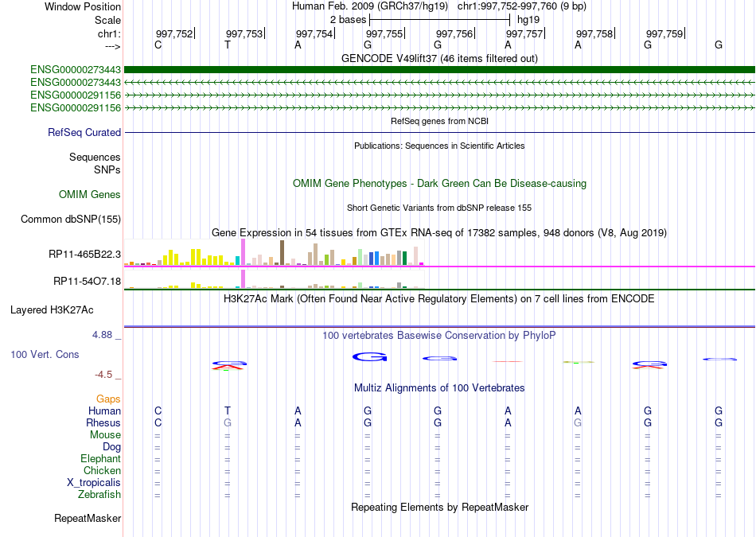Image resolution: width=756 pixels, height=537 pixels.
Task: Open the OMIM Gene Phenotypes track title
Action: point(439,183)
